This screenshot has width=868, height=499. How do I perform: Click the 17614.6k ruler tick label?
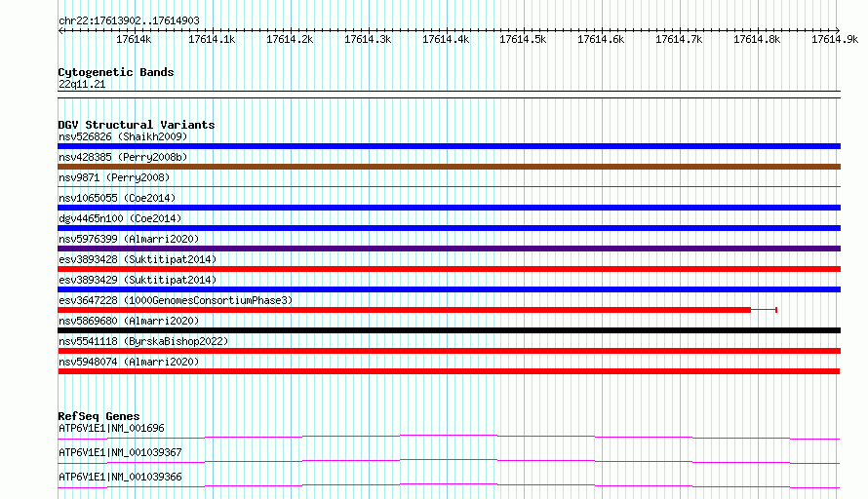[601, 39]
